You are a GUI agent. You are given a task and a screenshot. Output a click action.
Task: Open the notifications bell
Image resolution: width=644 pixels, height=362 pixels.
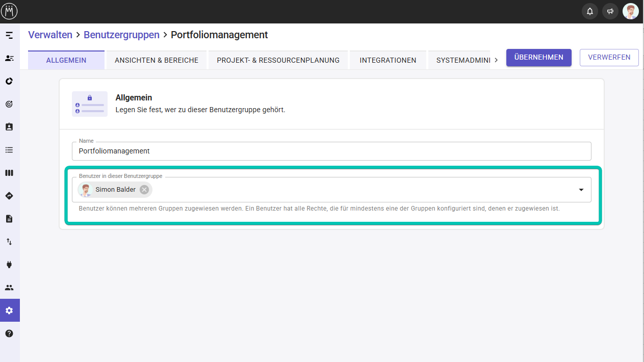[x=590, y=11]
